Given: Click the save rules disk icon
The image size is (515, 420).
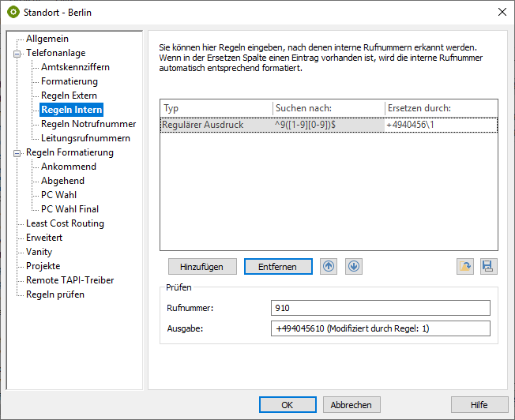Looking at the screenshot, I should click(489, 267).
